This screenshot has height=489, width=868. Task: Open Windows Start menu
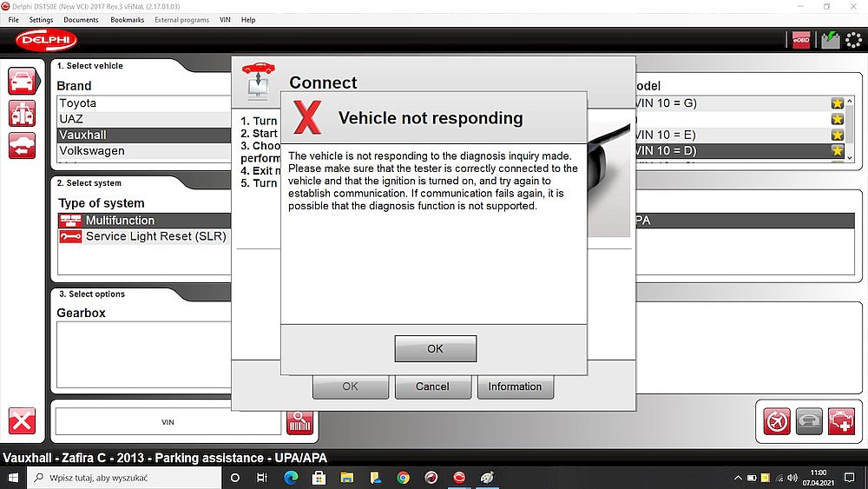(13, 478)
